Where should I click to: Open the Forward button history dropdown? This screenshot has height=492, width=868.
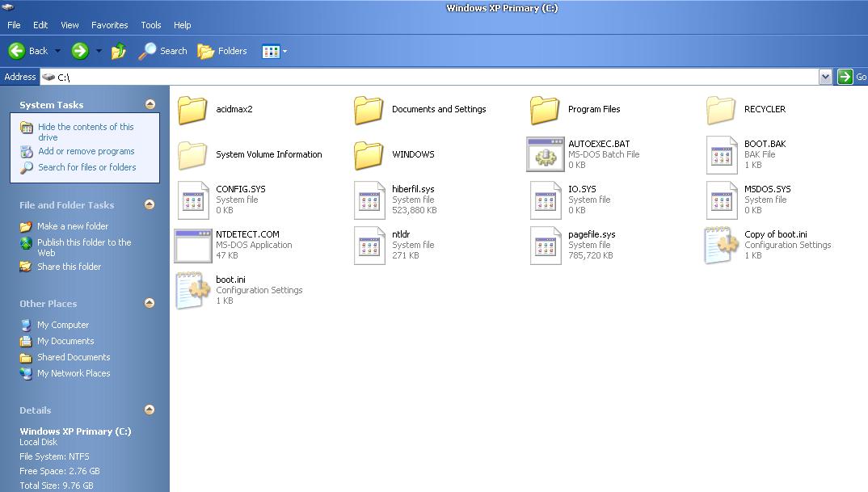point(99,51)
